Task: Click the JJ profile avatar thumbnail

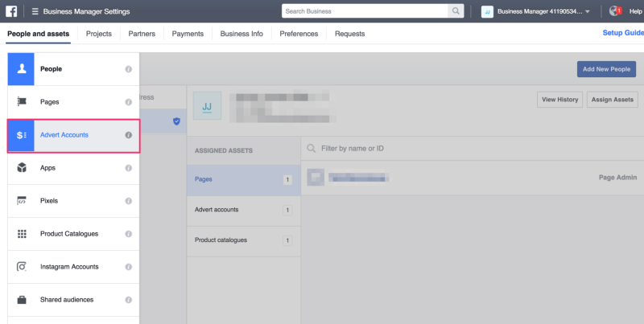Action: coord(207,106)
